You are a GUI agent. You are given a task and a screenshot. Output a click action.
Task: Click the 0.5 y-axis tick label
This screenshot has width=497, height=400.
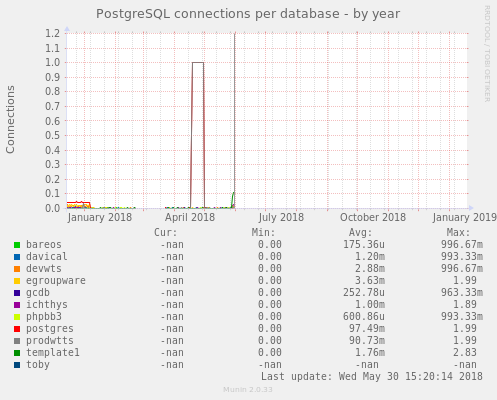(x=52, y=135)
